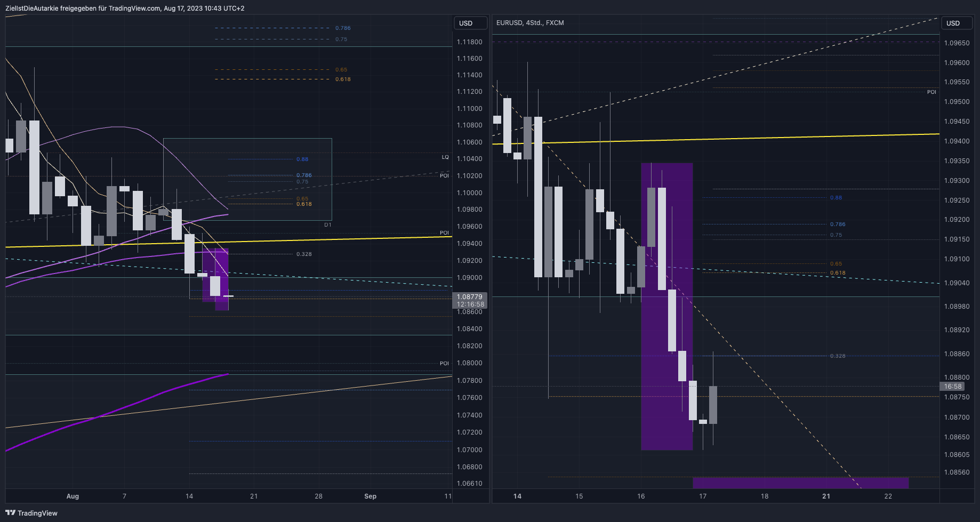This screenshot has width=980, height=522.
Task: Click 1.07400 on the left price axis
Action: tap(469, 415)
